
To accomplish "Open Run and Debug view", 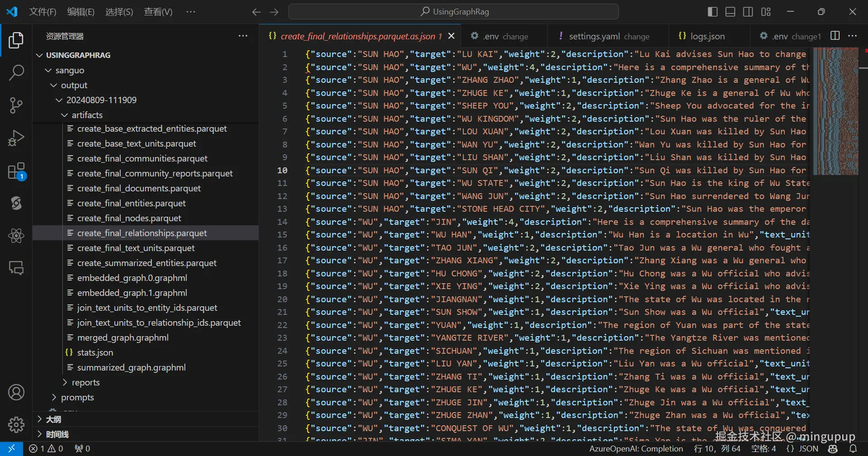I will point(16,138).
